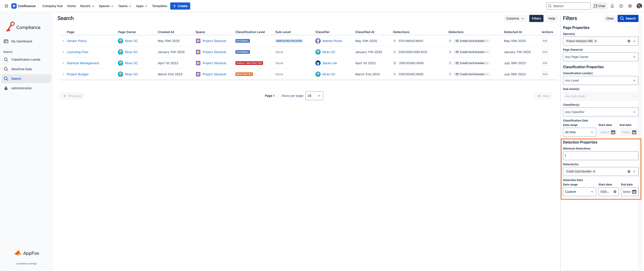Open Confluence settings via the gear icon

pos(630,6)
